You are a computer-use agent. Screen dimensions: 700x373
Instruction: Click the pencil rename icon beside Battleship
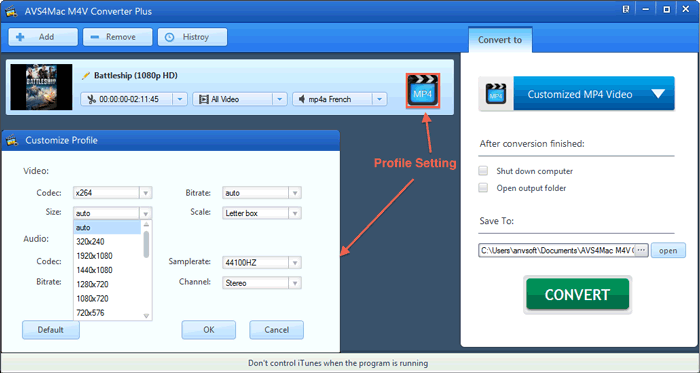coord(86,76)
